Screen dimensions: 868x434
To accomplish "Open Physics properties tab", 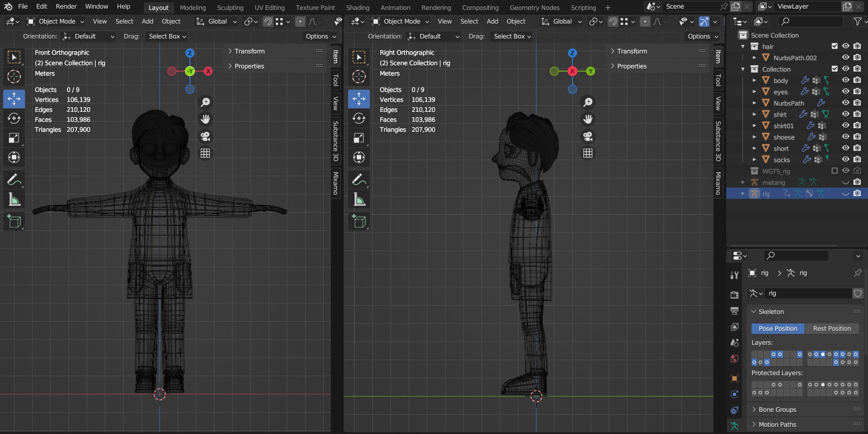I will 734,394.
